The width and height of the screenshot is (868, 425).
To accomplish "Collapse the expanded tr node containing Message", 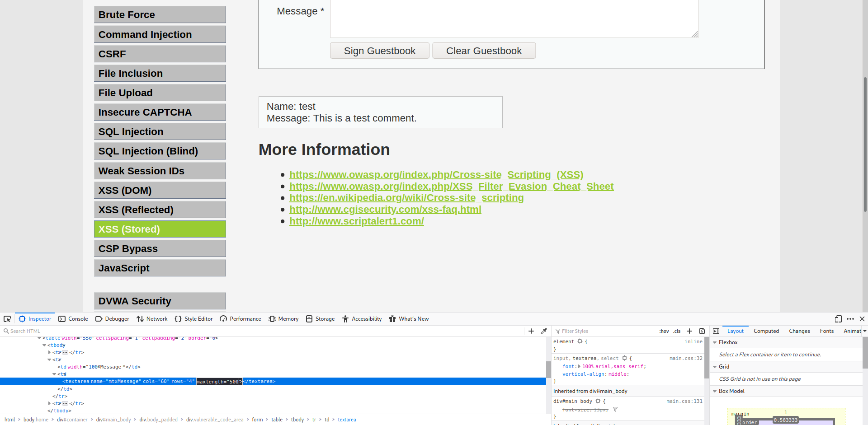I will (x=49, y=360).
